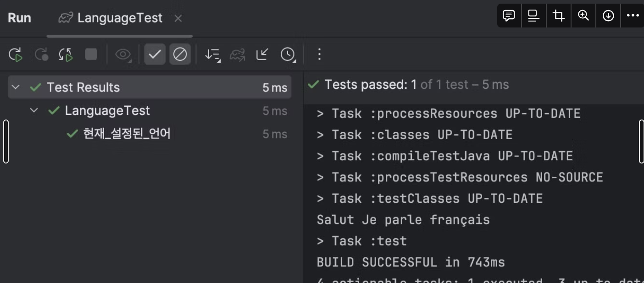Toggle Show Passed checkmark filter
Image resolution: width=644 pixels, height=283 pixels.
coord(155,55)
